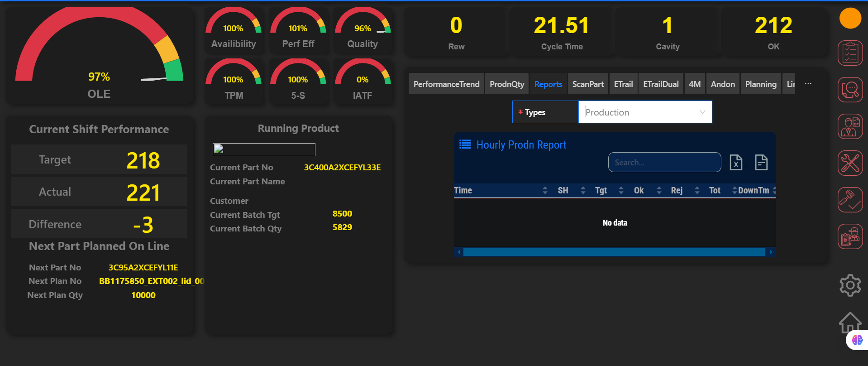Open the wrench and screwdriver maintenance icon

click(x=850, y=163)
